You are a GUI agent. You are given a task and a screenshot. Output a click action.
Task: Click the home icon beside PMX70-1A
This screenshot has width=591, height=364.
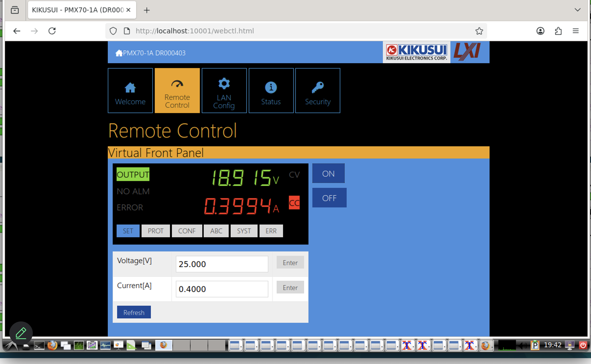tap(119, 53)
